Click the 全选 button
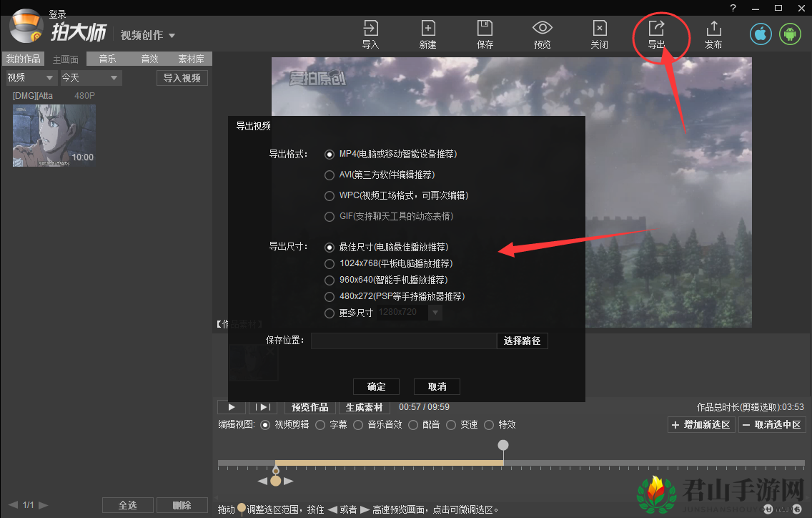Screen dimensions: 812x518 [128, 505]
